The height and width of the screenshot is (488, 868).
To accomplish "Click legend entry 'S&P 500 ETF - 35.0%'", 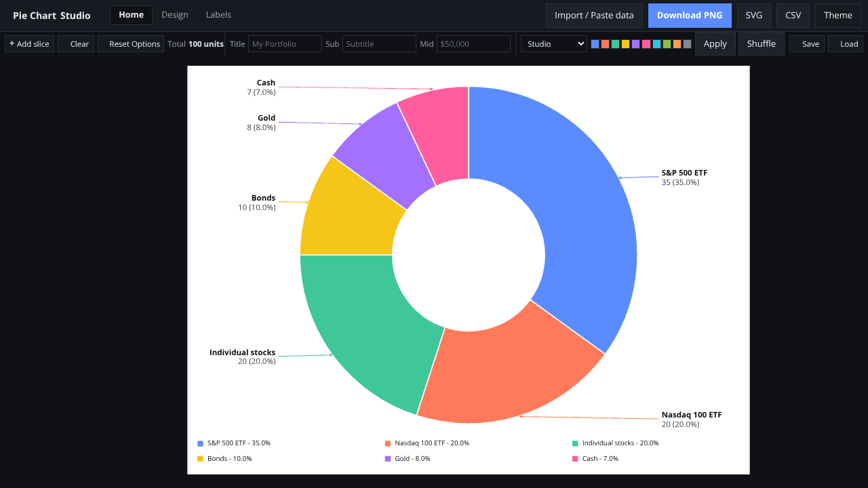I will point(234,443).
